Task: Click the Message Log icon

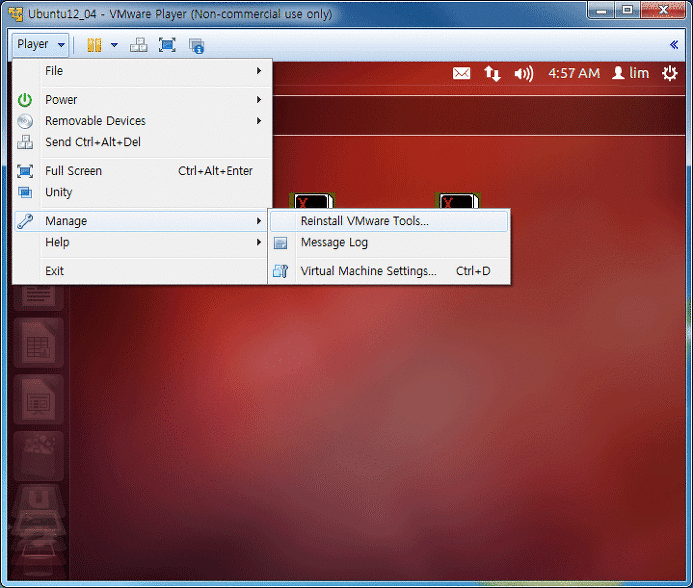Action: tap(280, 243)
